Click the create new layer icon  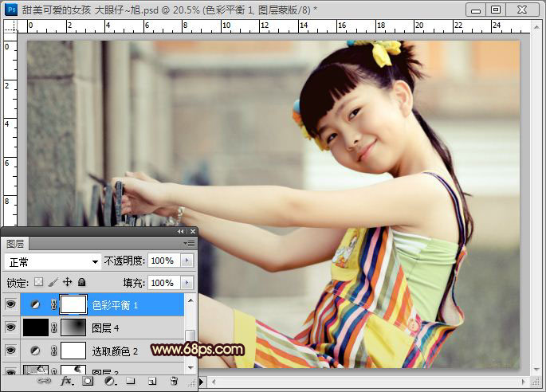click(x=151, y=382)
